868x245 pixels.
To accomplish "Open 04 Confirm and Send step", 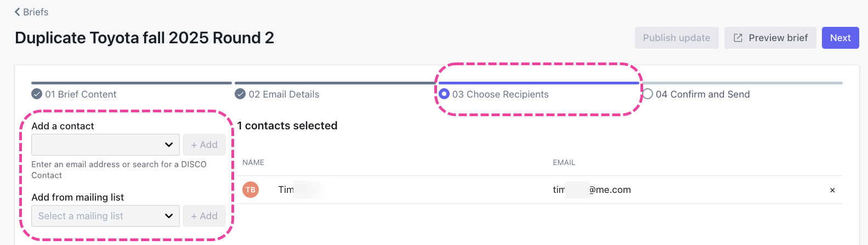I will 702,94.
